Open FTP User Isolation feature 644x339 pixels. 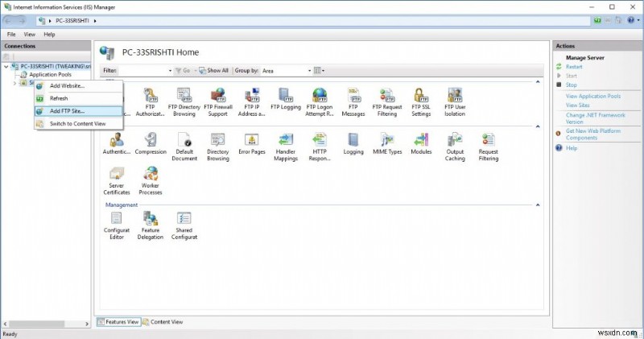click(x=455, y=102)
